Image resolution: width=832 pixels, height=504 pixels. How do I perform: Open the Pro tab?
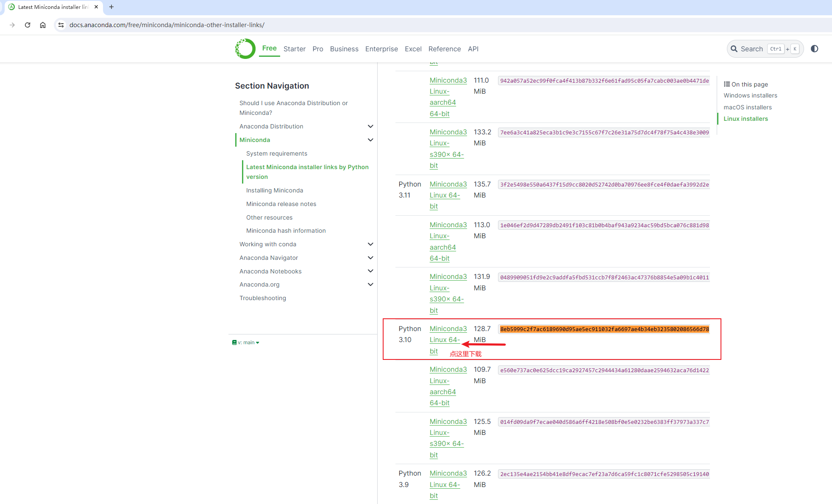[318, 49]
